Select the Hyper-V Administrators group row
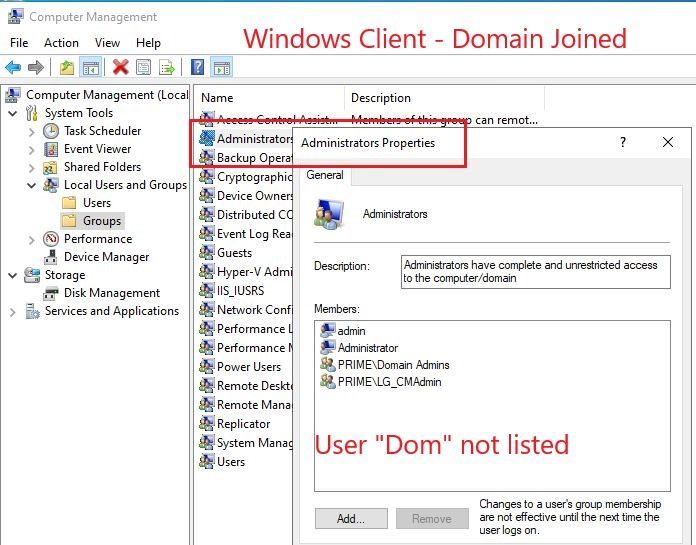This screenshot has width=696, height=545. tap(246, 272)
